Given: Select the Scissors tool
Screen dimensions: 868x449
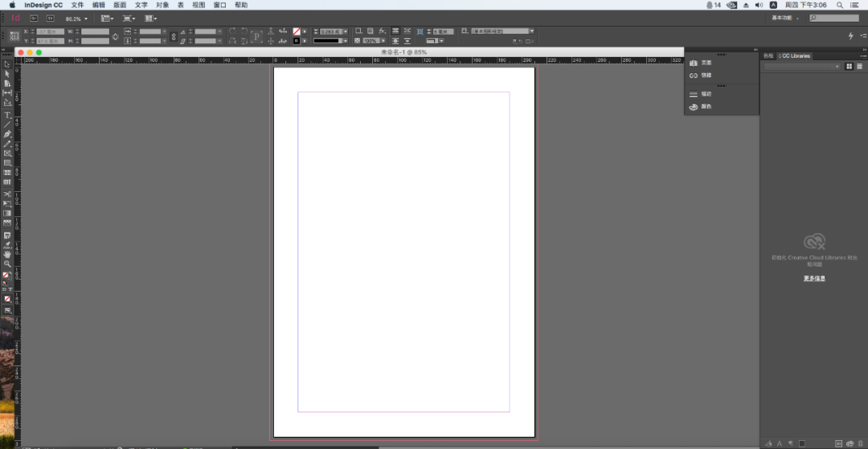Looking at the screenshot, I should pyautogui.click(x=7, y=194).
